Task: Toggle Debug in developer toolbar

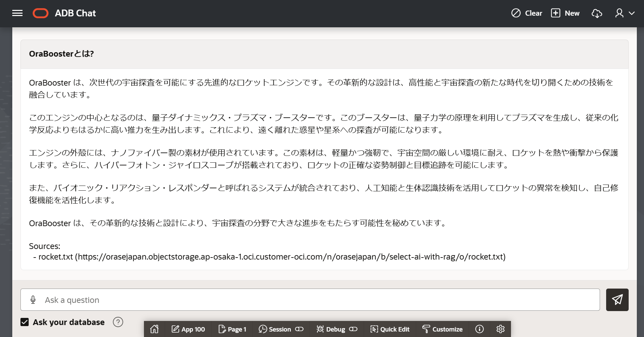Action: pyautogui.click(x=337, y=329)
